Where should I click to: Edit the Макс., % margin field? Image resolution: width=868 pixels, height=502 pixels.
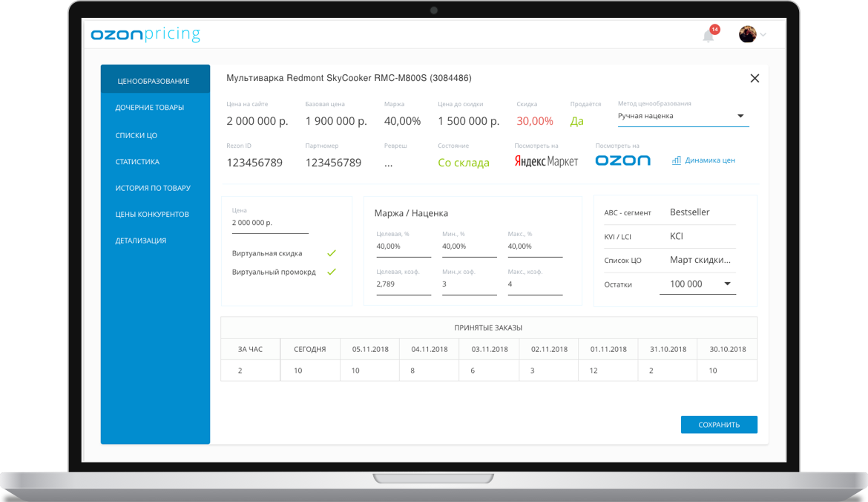[x=535, y=247]
